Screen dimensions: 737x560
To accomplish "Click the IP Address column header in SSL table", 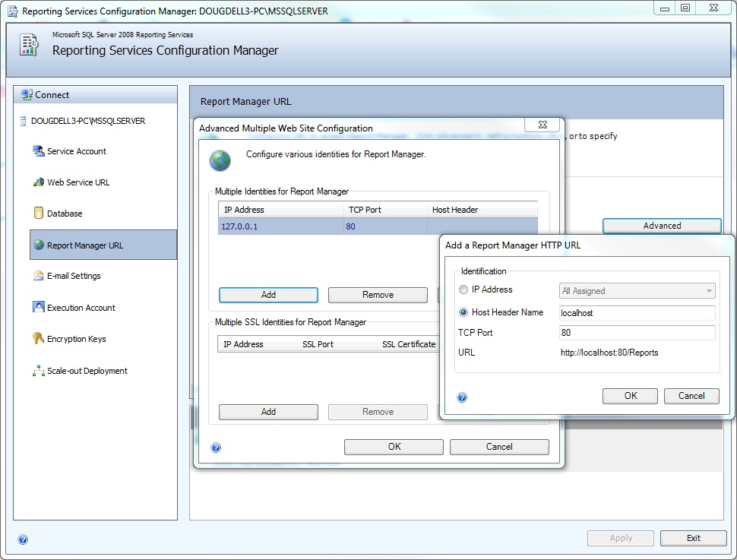I will [x=257, y=344].
